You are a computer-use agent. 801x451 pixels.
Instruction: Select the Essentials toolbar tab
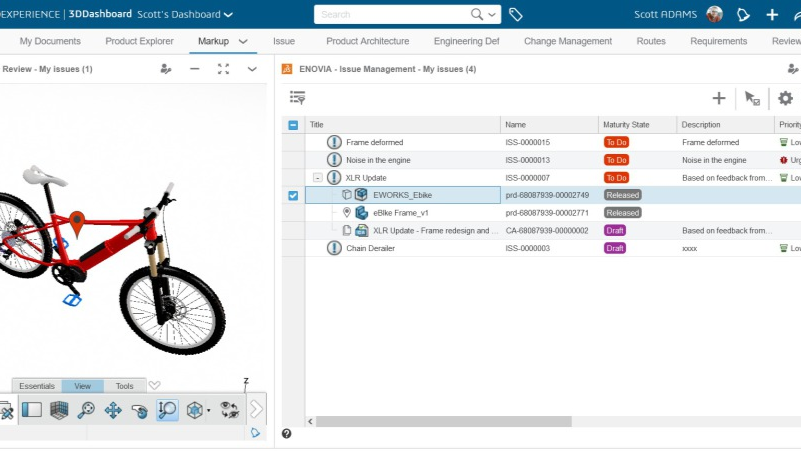pyautogui.click(x=37, y=386)
